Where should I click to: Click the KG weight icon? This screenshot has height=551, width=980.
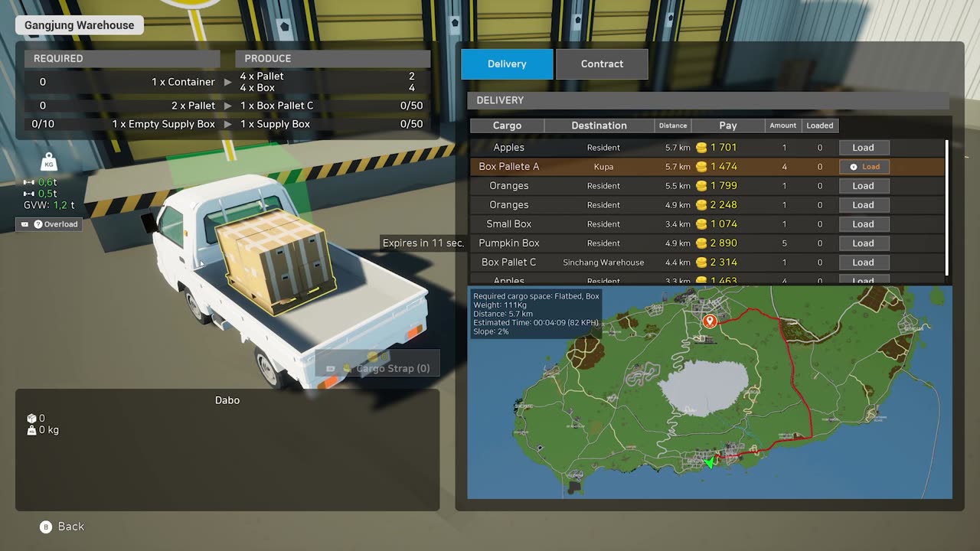pos(50,161)
